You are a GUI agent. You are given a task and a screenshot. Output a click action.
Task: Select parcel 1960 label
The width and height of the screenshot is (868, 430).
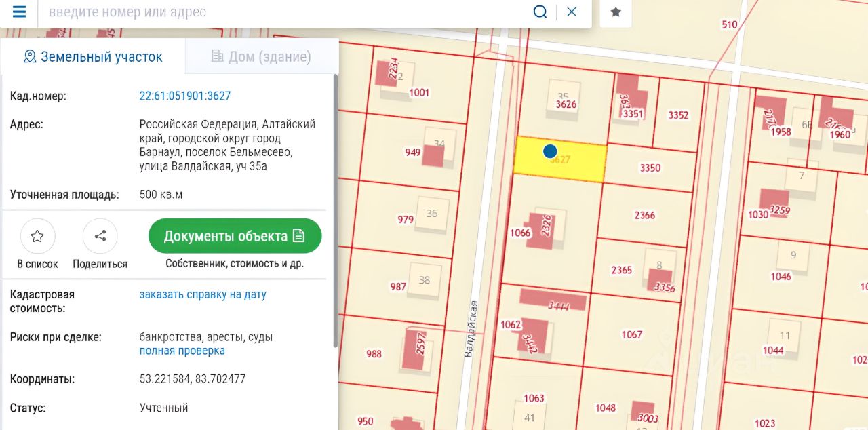click(840, 134)
